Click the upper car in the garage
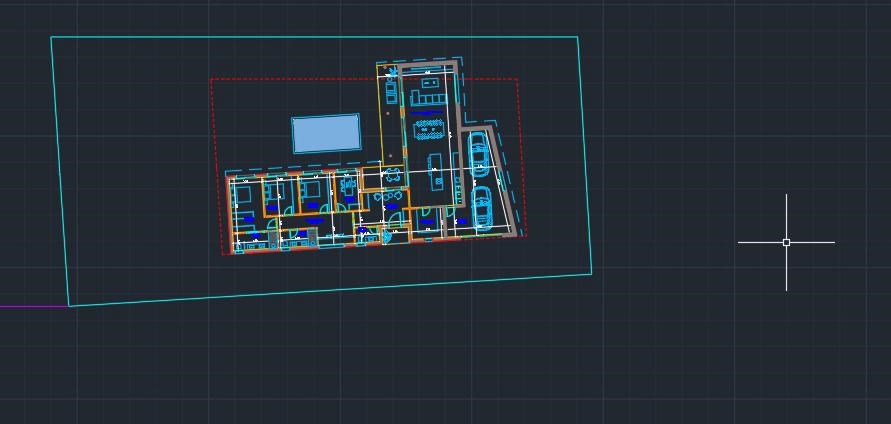Image resolution: width=891 pixels, height=424 pixels. click(x=479, y=155)
